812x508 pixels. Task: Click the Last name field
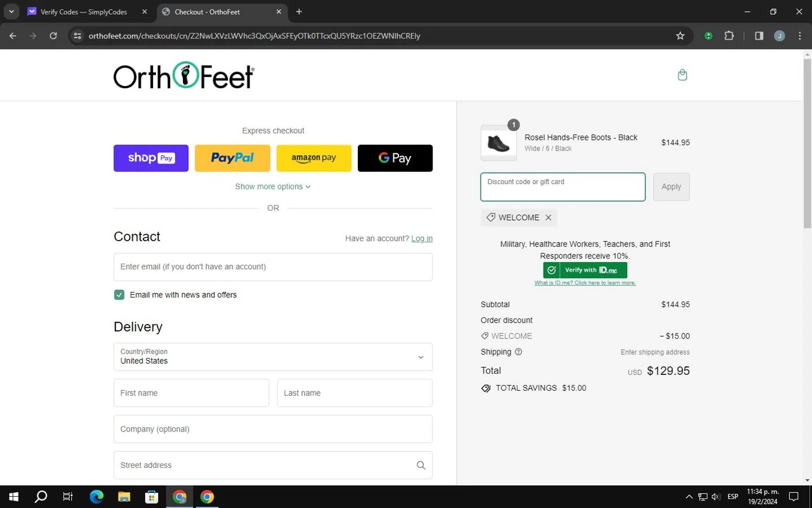click(x=355, y=393)
